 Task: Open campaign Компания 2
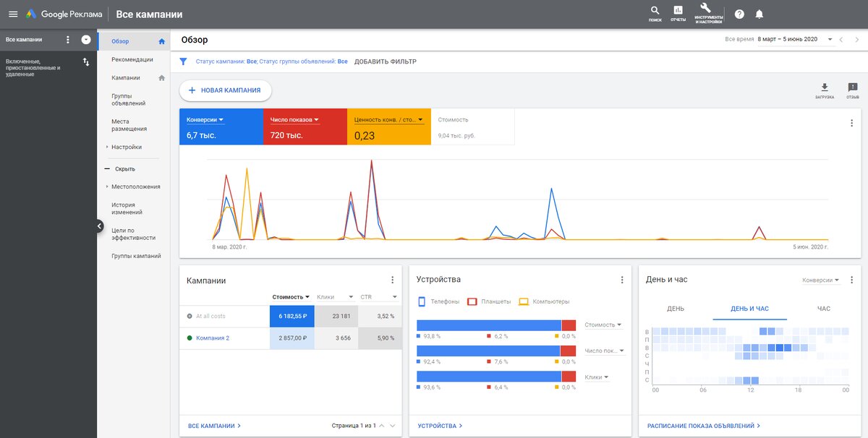213,338
